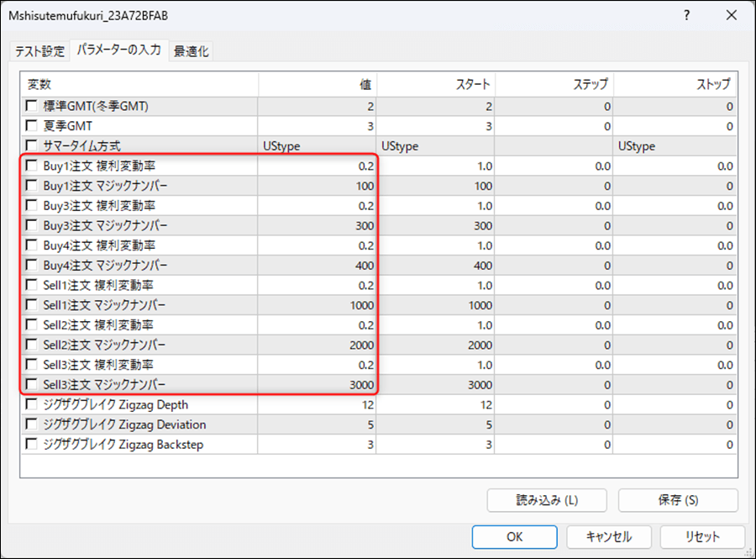Open the サマータイム方式 UStype value dropdown
The image size is (756, 559).
tap(318, 146)
